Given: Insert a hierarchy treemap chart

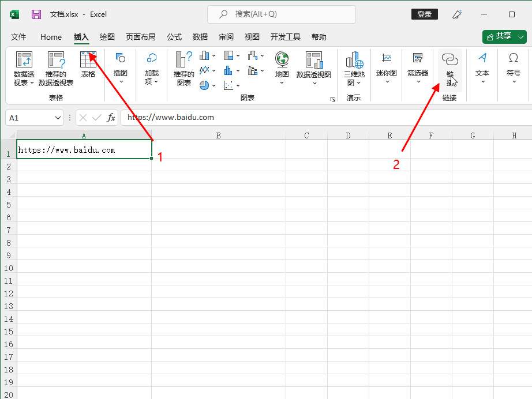Looking at the screenshot, I should click(228, 55).
